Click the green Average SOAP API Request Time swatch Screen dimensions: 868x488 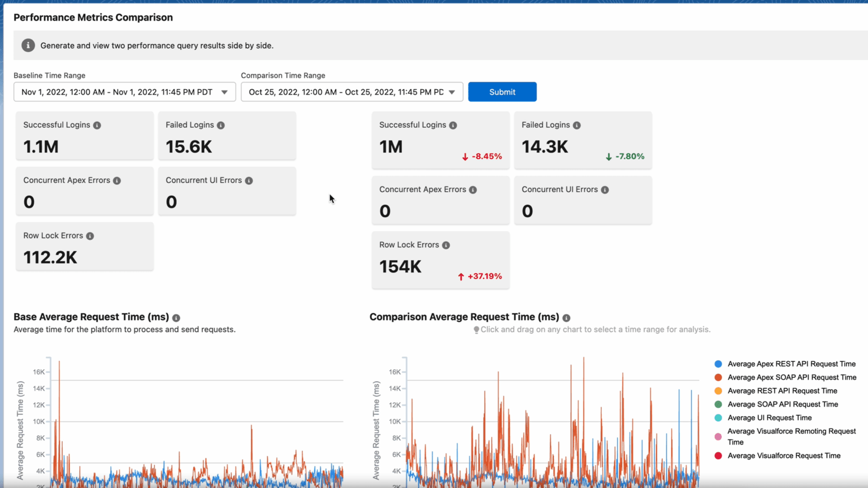tap(718, 405)
